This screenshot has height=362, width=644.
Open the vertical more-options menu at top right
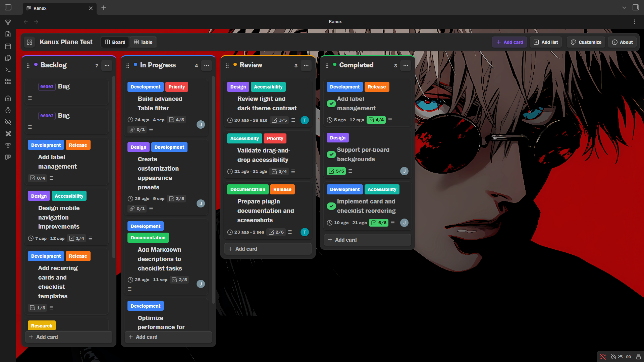pos(634,22)
